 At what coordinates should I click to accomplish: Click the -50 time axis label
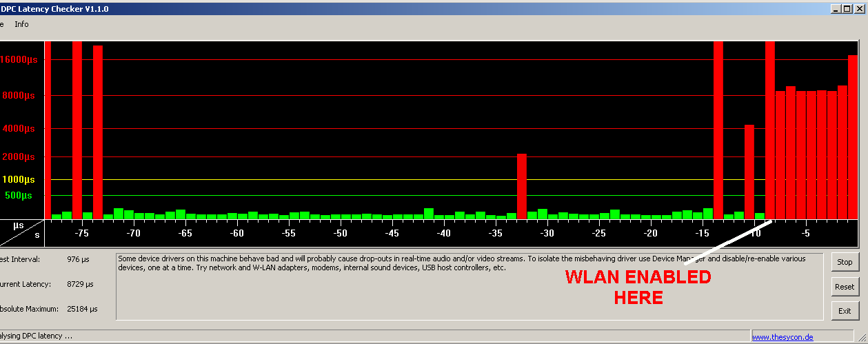click(x=340, y=234)
